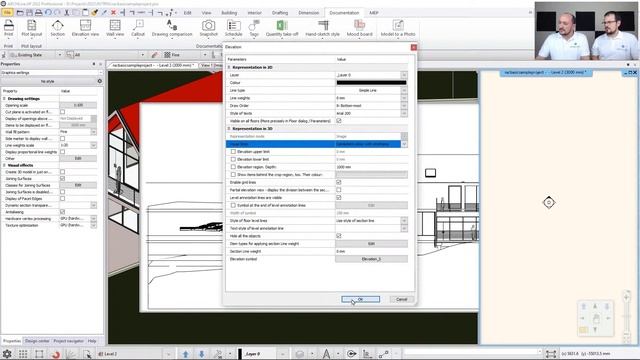Switch to the Dimension ribbon tab

[309, 13]
